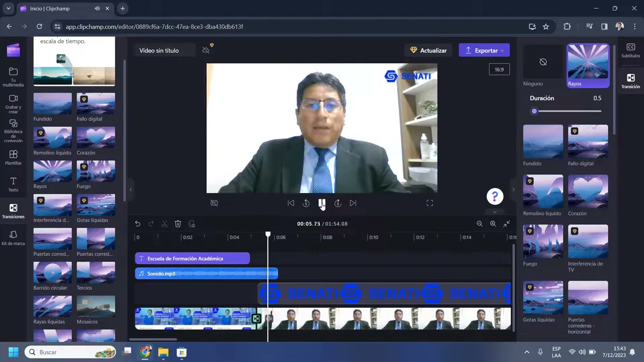Click the 0:08 mark on timeline ruler
The width and height of the screenshot is (644, 362).
(x=327, y=237)
